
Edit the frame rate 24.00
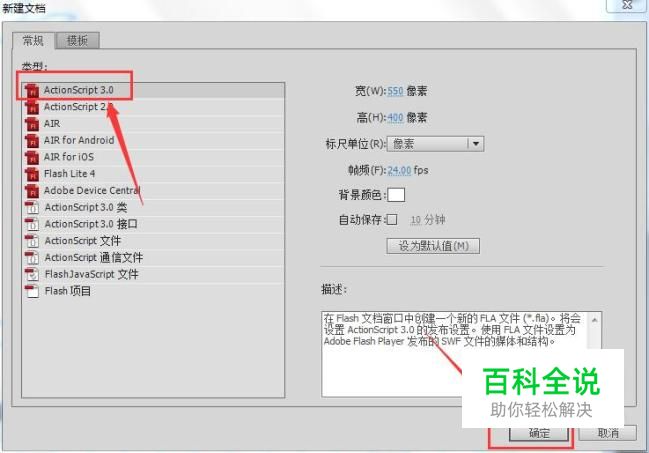[399, 170]
